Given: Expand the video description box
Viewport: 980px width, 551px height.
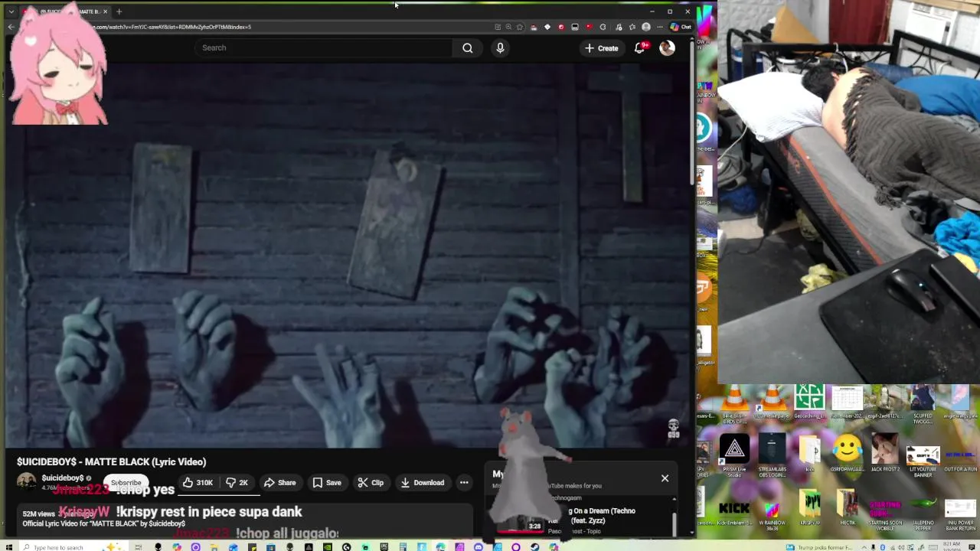Looking at the screenshot, I should pyautogui.click(x=245, y=520).
